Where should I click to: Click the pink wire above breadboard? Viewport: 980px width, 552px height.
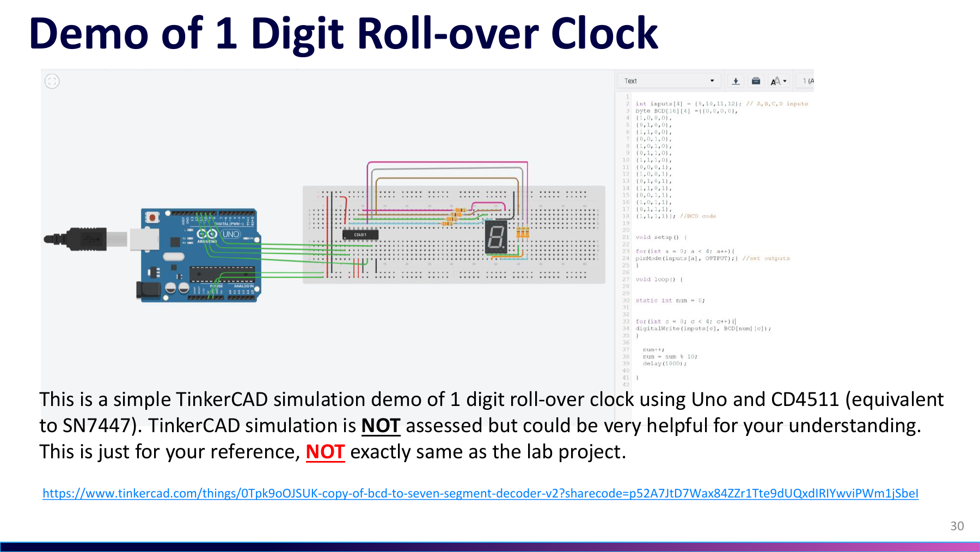click(x=447, y=162)
